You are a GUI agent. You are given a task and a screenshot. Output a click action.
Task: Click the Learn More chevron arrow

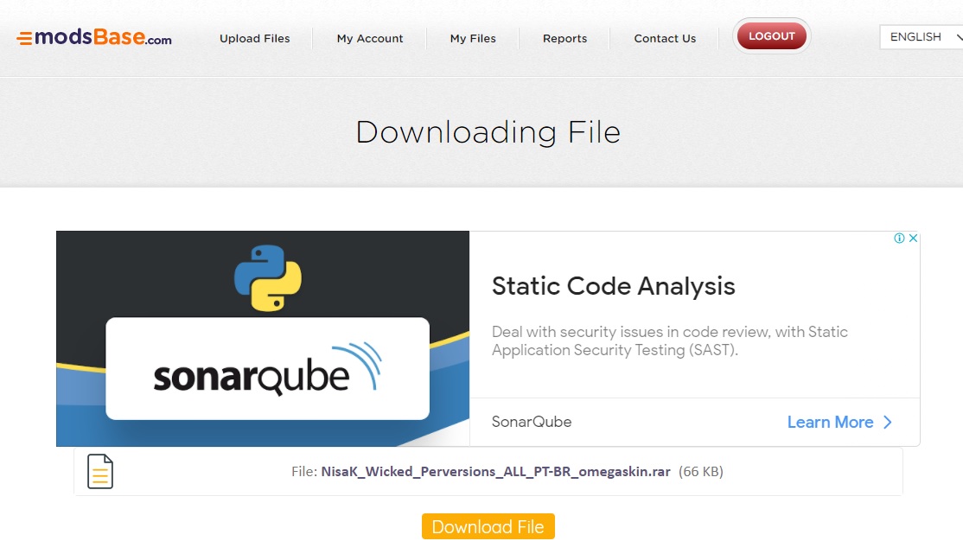pyautogui.click(x=888, y=422)
